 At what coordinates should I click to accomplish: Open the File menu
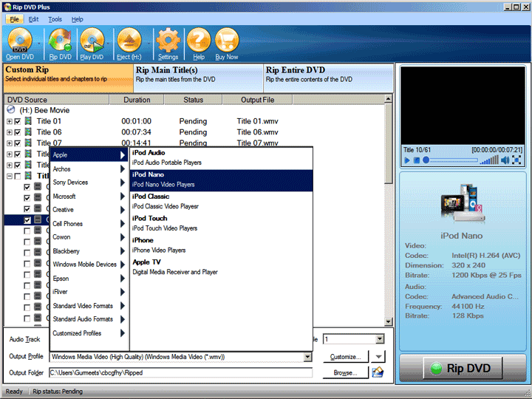tap(14, 19)
